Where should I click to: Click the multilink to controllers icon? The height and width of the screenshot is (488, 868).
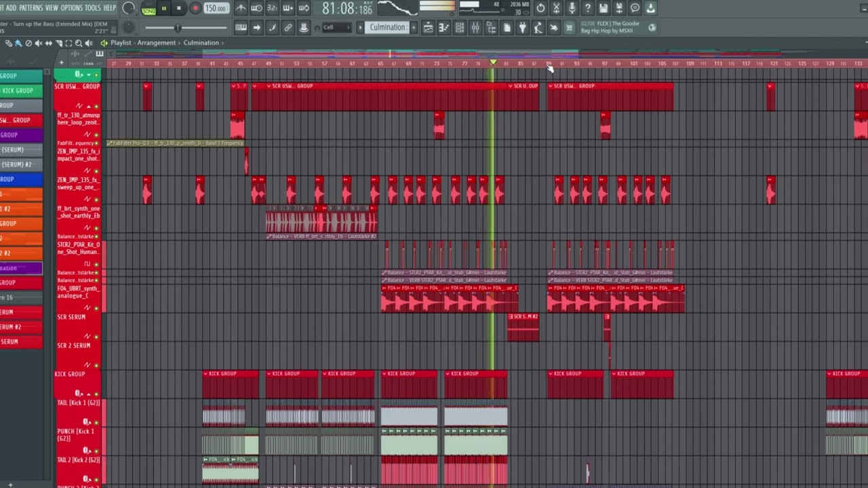pos(304,27)
